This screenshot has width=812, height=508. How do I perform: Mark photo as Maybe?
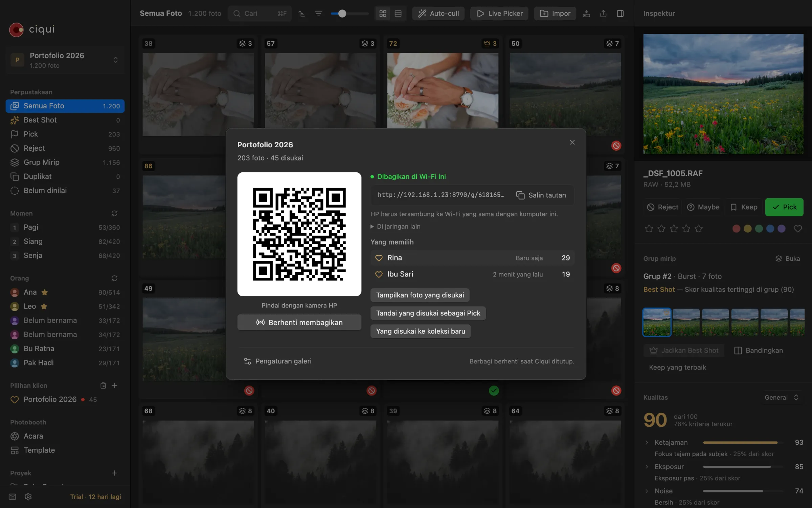pyautogui.click(x=703, y=207)
